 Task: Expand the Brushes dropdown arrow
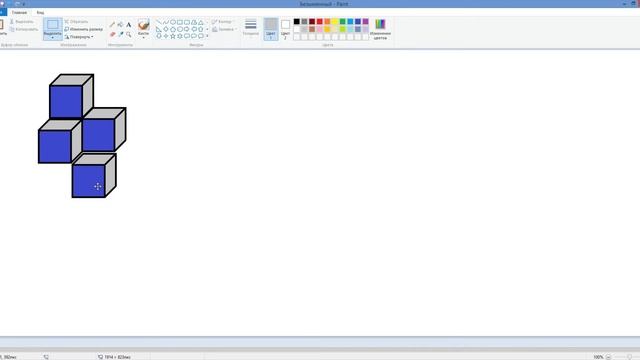coord(144,38)
